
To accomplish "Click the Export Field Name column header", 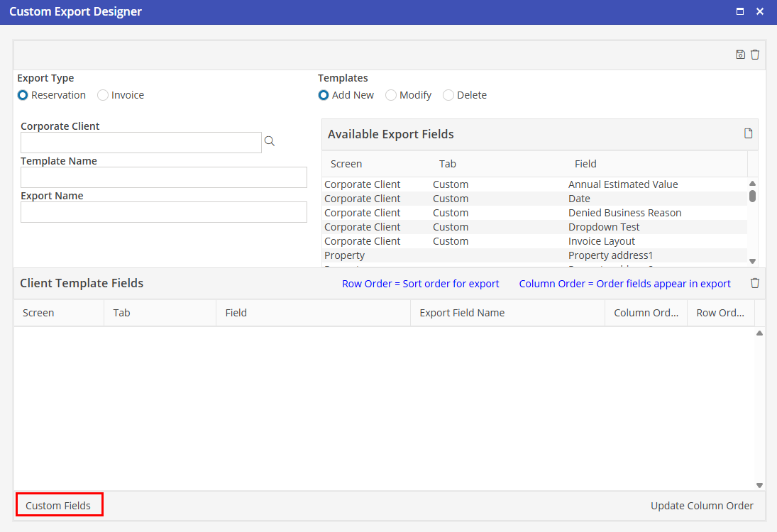I will (462, 313).
